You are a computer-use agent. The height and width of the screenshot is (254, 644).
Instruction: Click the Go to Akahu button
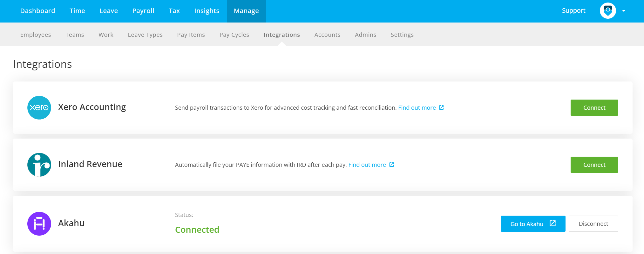tap(533, 224)
